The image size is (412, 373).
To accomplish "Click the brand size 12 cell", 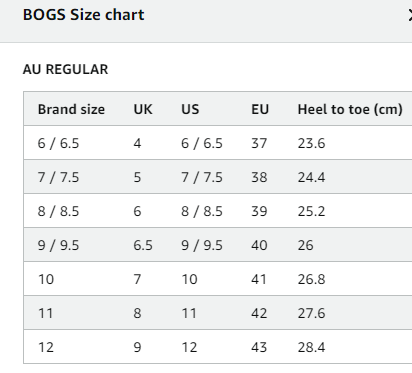I will [46, 347].
